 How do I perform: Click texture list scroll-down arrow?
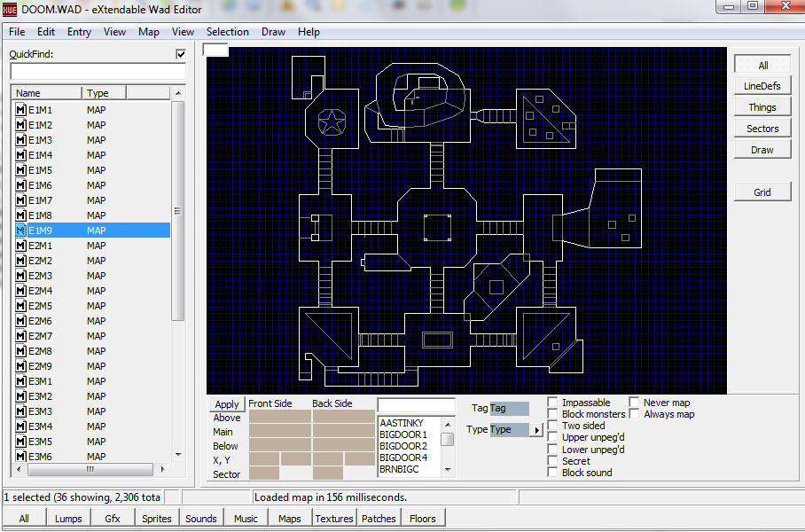click(448, 470)
